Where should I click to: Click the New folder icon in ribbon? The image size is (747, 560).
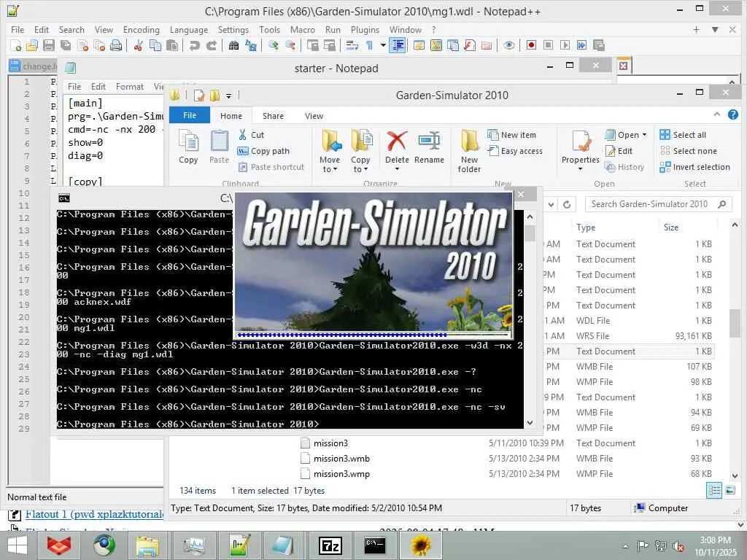469,141
